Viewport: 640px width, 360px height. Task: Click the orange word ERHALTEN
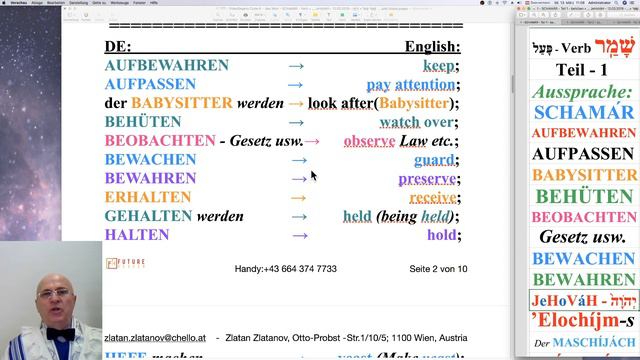coord(148,197)
